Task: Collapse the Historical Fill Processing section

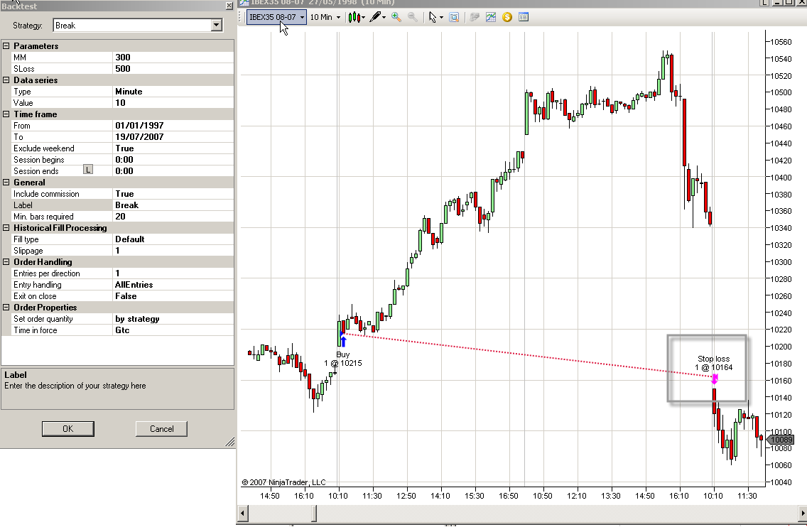Action: pos(6,227)
